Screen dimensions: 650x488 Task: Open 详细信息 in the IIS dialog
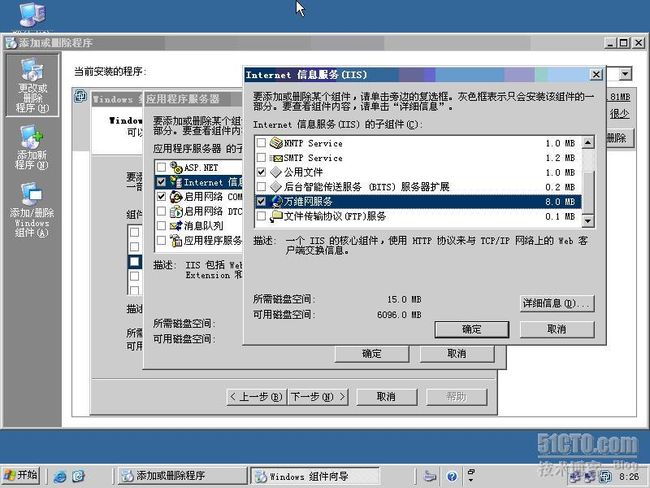point(557,303)
